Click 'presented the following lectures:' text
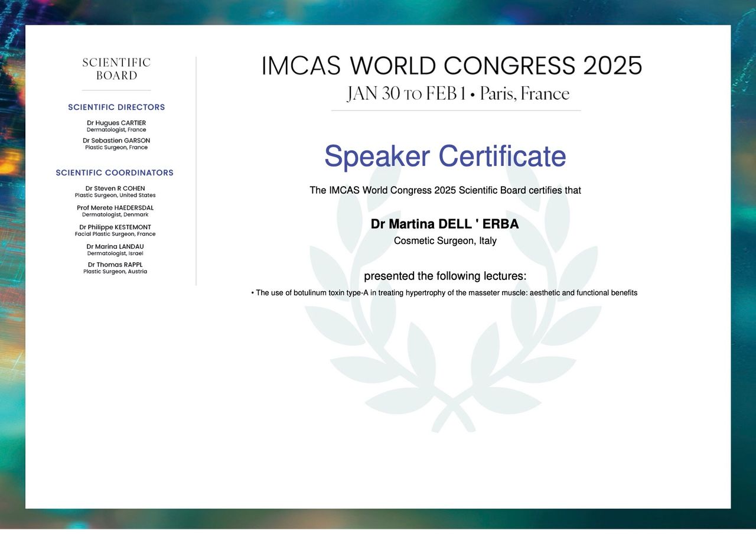756x534 pixels. 445,276
